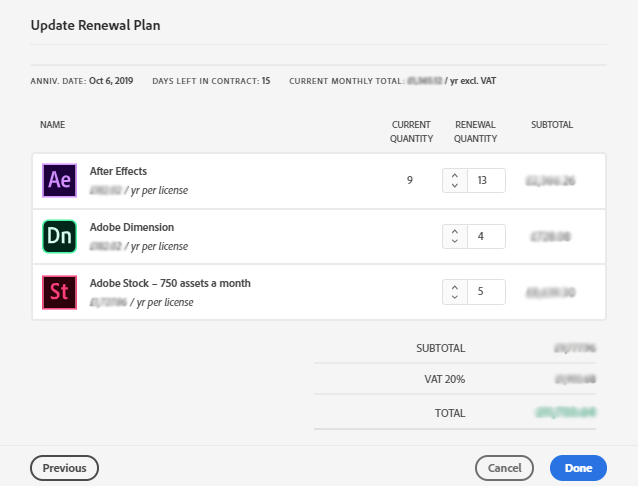Select the After Effects product name

pyautogui.click(x=118, y=172)
